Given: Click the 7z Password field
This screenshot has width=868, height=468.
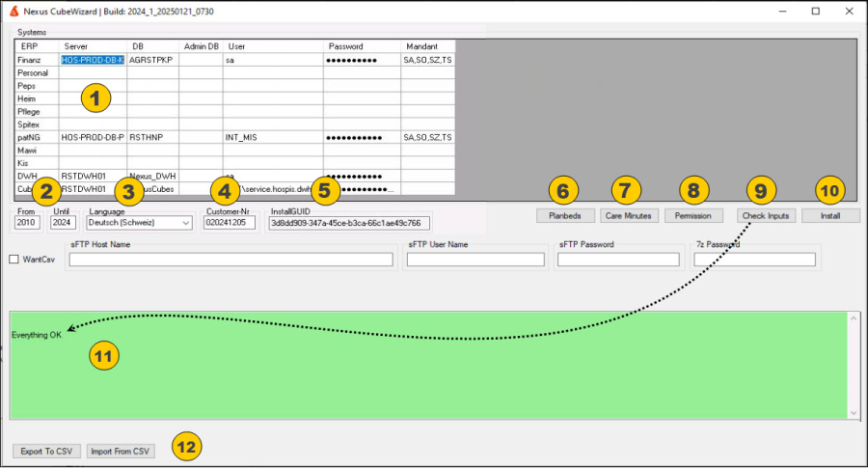Looking at the screenshot, I should [754, 260].
